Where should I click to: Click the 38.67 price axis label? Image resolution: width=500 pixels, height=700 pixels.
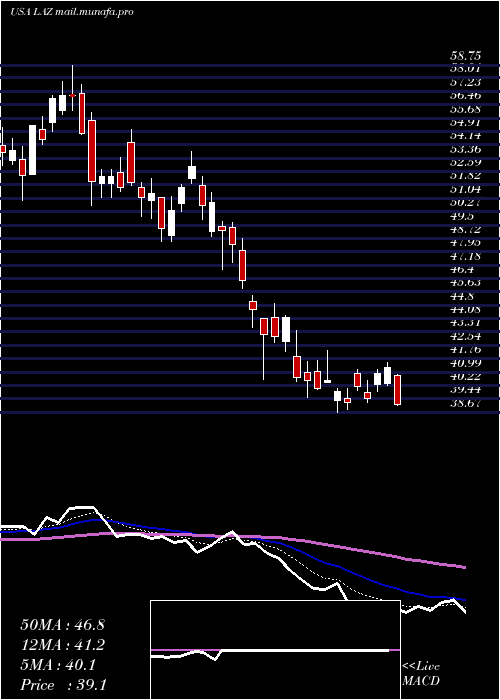pyautogui.click(x=465, y=404)
